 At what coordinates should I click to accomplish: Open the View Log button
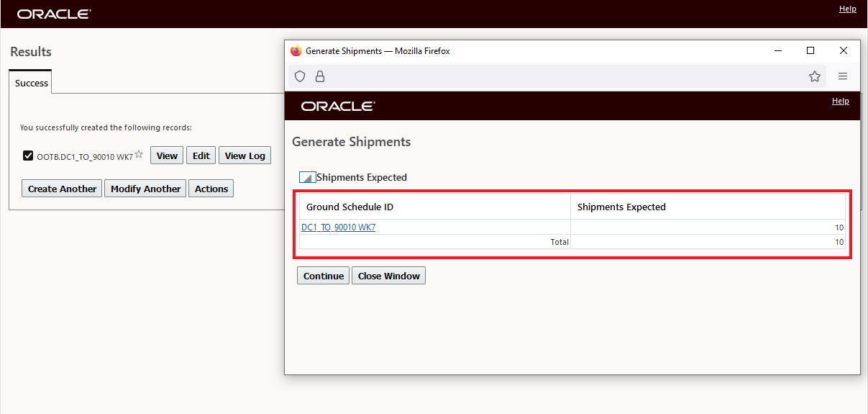point(245,156)
